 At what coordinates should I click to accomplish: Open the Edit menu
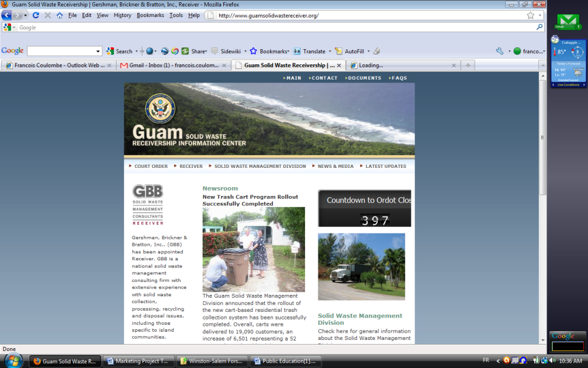(x=87, y=15)
